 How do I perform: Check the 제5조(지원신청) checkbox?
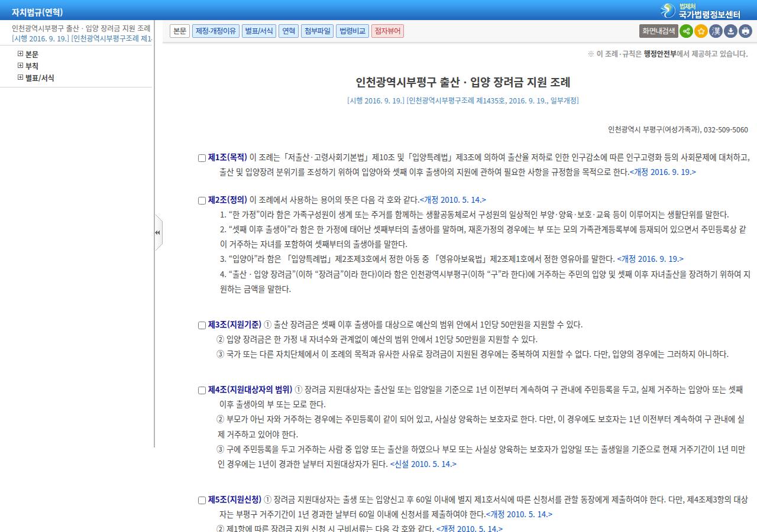[202, 500]
